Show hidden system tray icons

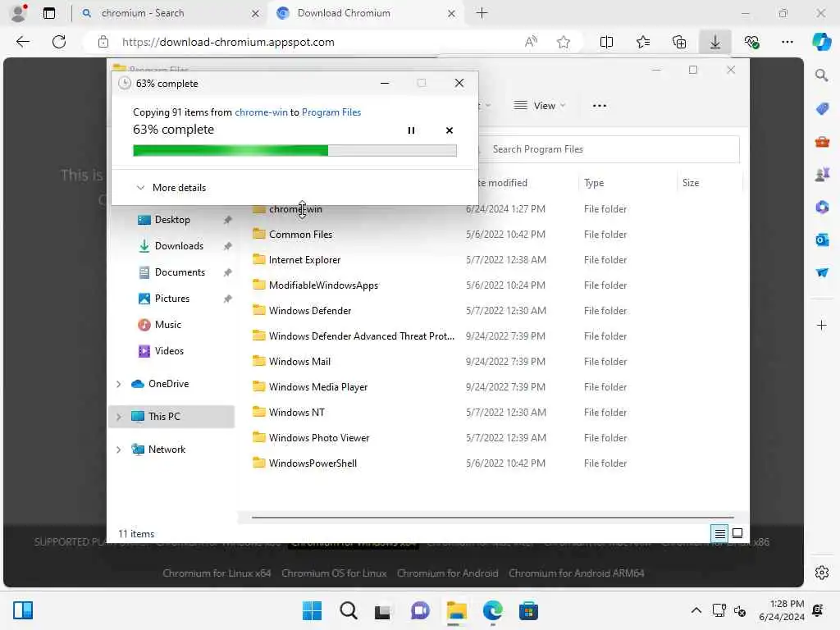pos(696,610)
